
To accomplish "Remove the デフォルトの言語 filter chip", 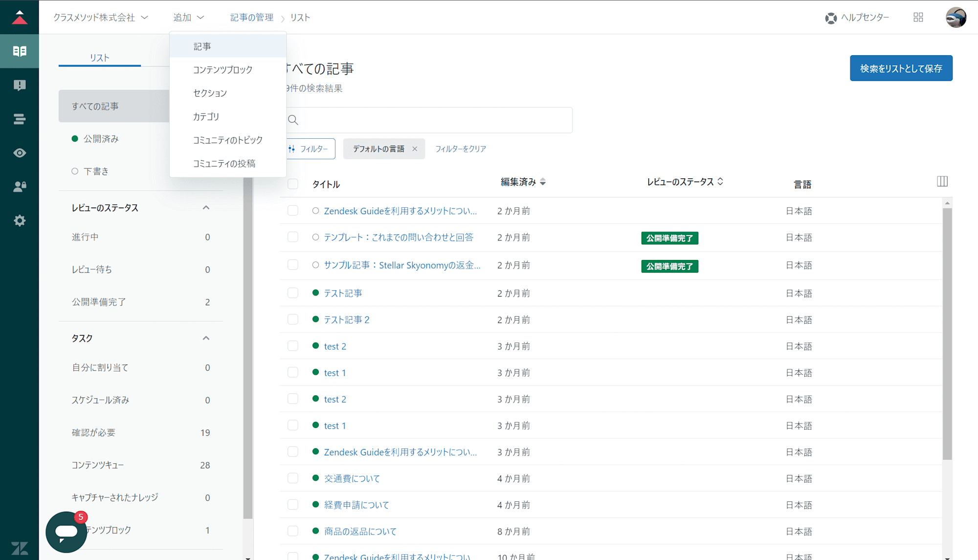I will coord(415,149).
